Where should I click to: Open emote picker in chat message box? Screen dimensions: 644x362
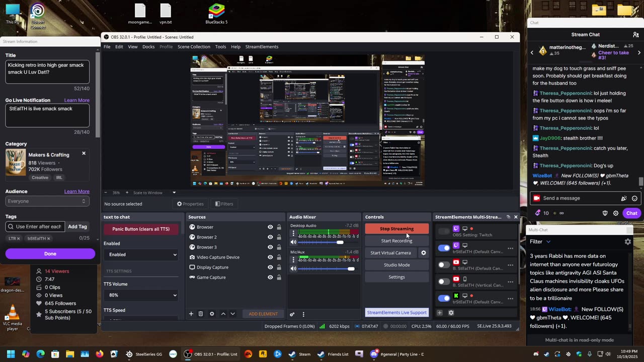(634, 198)
